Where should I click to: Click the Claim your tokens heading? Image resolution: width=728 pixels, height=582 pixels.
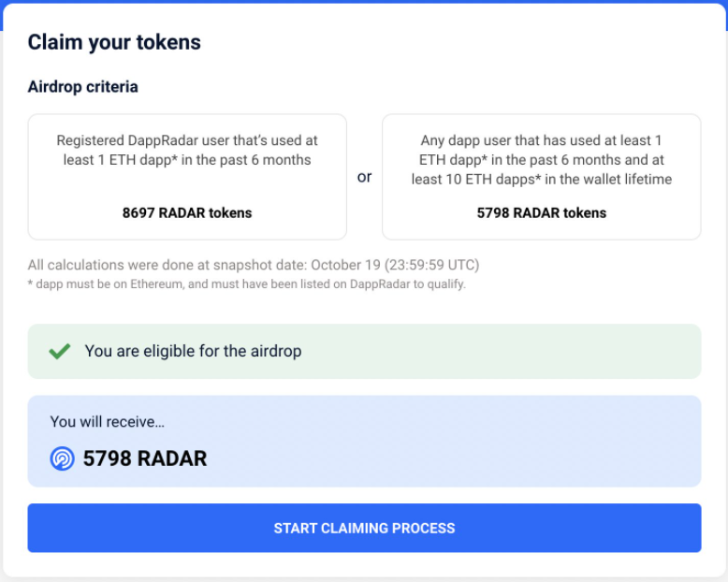point(114,42)
